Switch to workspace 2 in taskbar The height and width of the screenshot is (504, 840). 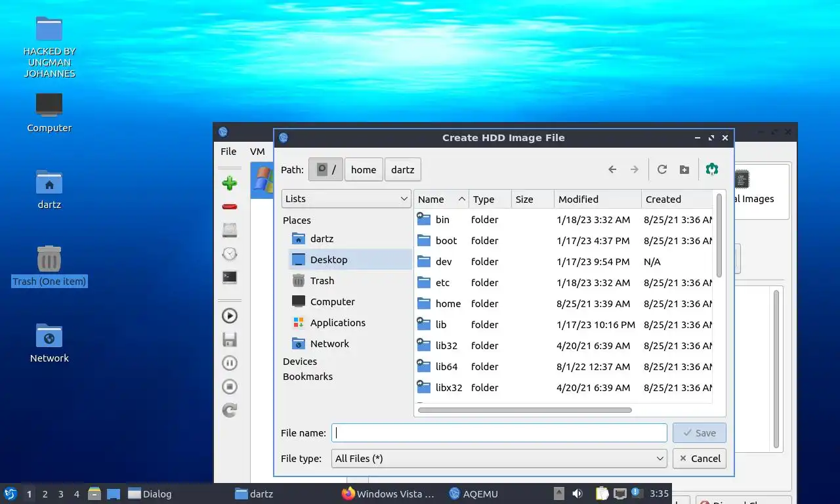tap(45, 494)
